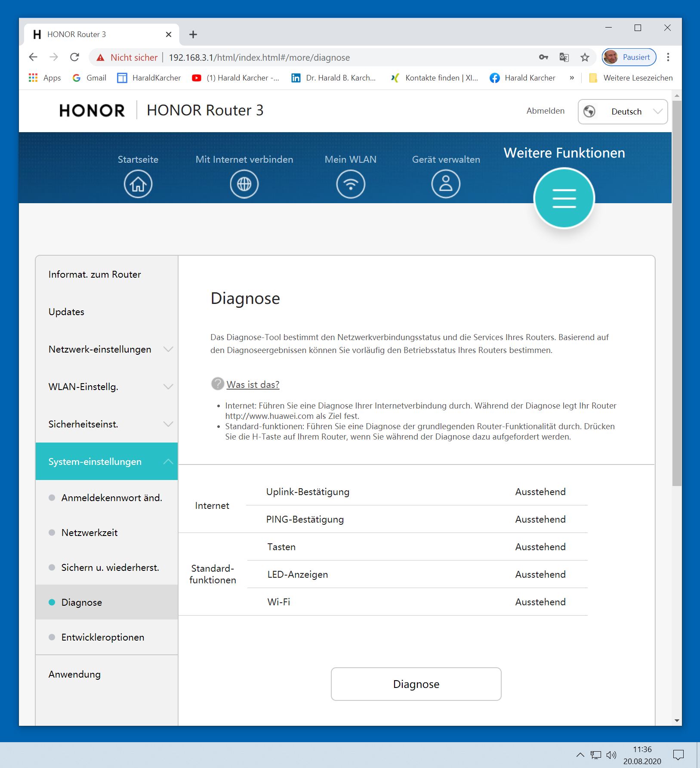Start the Diagnose button
This screenshot has width=700, height=768.
pyautogui.click(x=416, y=684)
